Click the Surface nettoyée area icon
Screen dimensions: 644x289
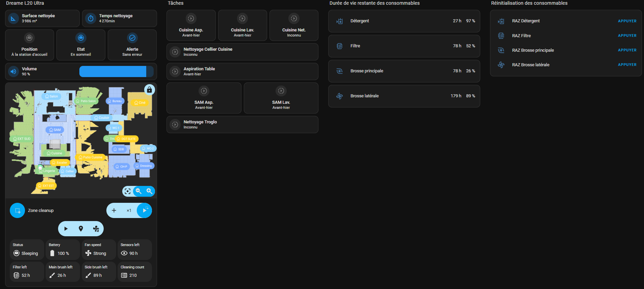coord(14,18)
